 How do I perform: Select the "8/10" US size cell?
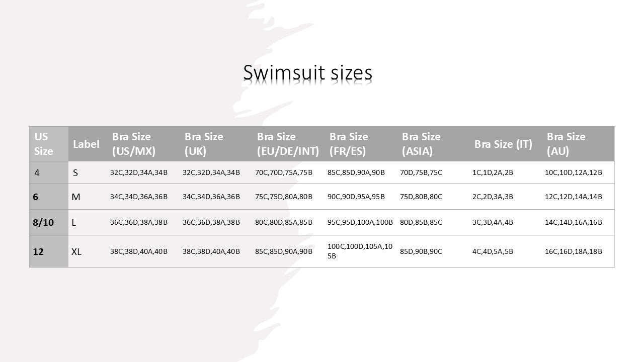43,222
